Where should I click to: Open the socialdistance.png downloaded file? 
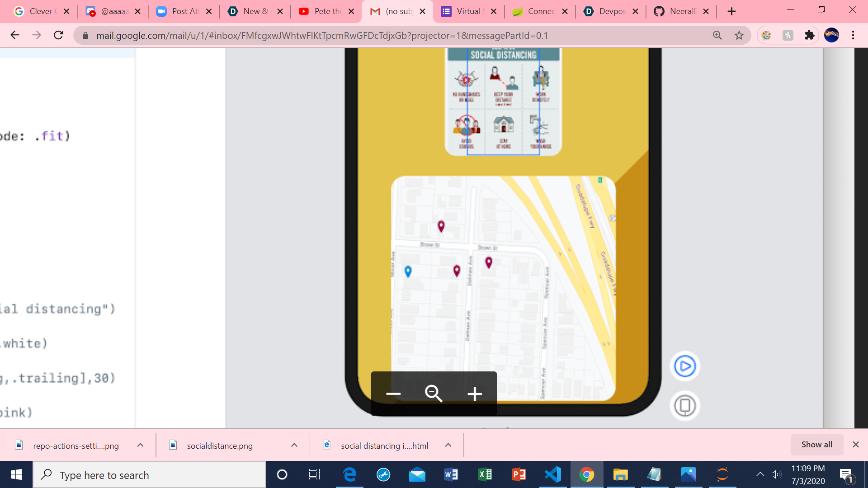(220, 446)
